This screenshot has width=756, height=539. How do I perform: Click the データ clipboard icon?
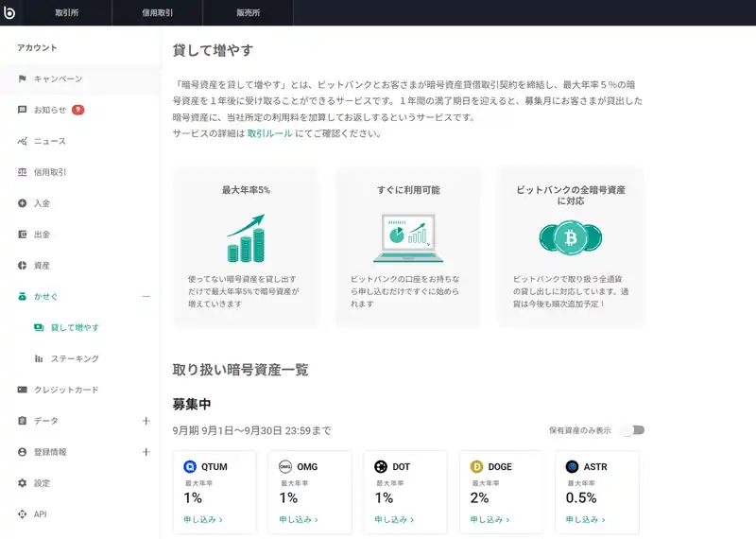[22, 421]
